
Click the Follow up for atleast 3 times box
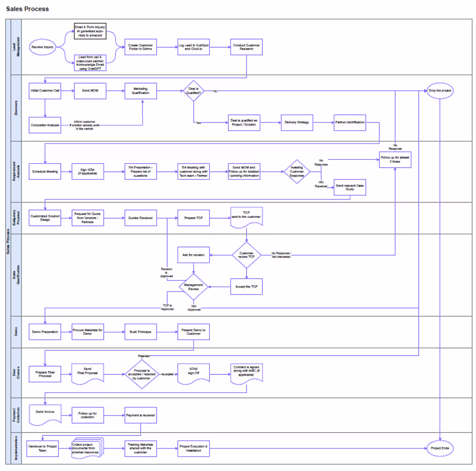395,160
